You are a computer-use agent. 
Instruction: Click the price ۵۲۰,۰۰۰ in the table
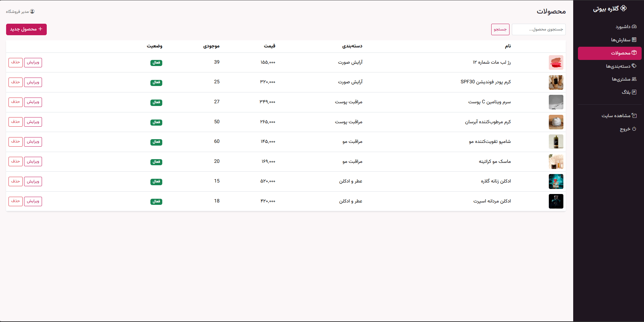[268, 181]
